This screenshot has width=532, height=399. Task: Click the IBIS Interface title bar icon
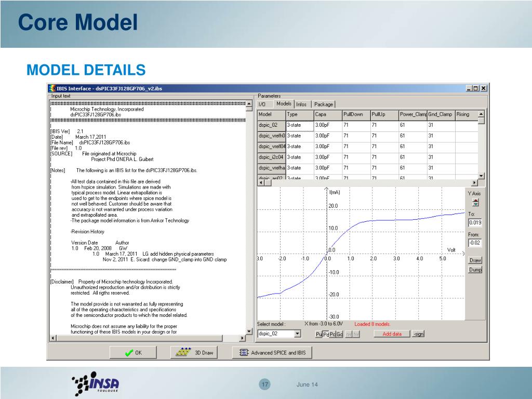tap(52, 88)
